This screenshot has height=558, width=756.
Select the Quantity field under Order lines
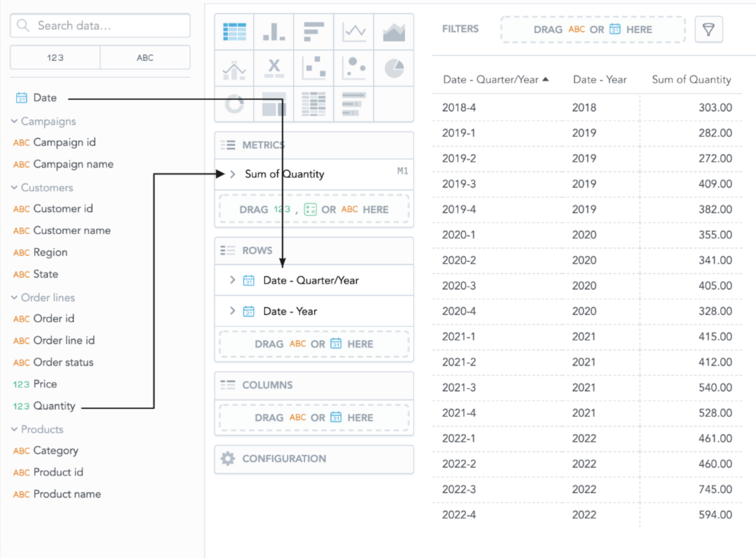point(54,406)
